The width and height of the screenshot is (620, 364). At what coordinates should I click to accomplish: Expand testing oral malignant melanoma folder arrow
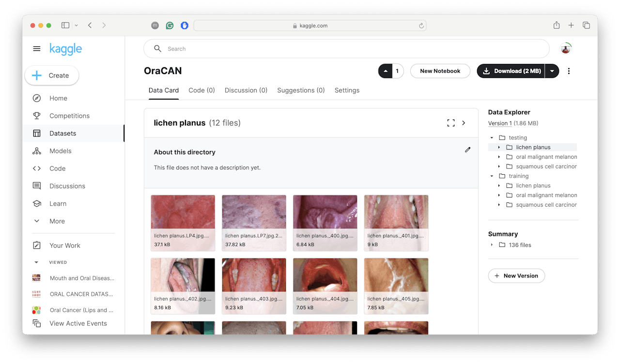coord(499,157)
